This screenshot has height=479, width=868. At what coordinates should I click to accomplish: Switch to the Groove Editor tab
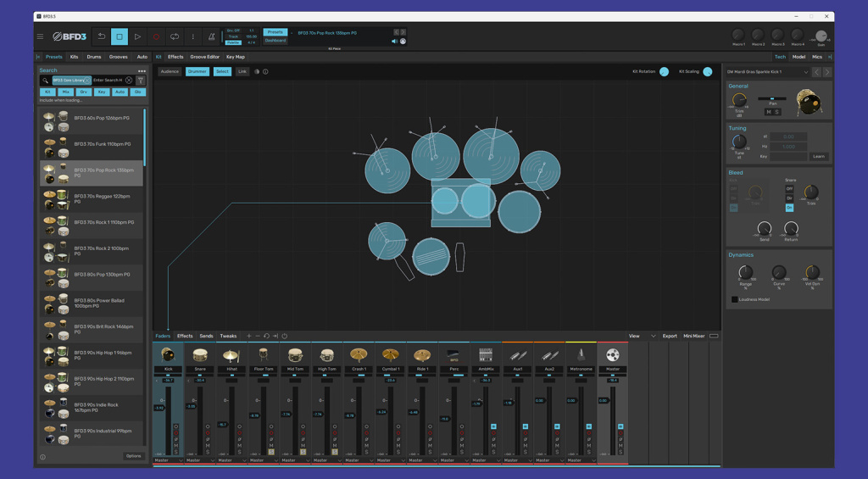pos(204,57)
